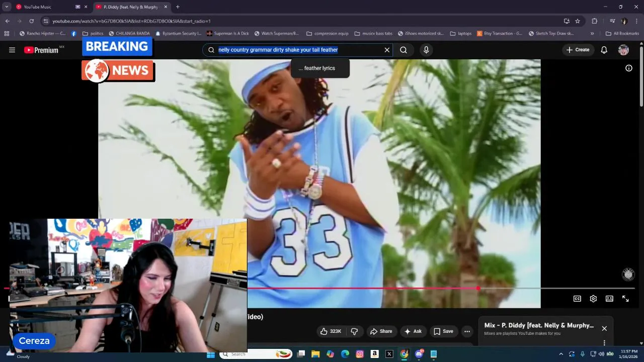Open the YouTube hamburger guide menu
Image resolution: width=644 pixels, height=362 pixels.
click(x=12, y=50)
